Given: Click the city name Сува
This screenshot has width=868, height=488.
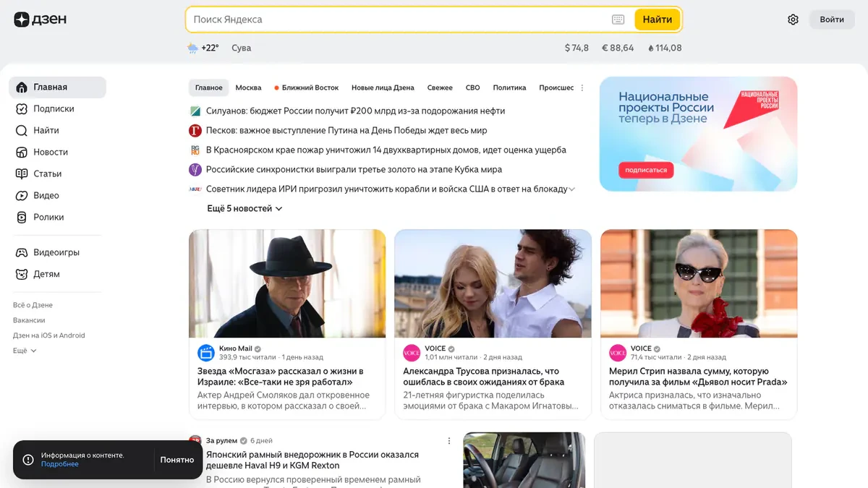Looking at the screenshot, I should pos(241,48).
